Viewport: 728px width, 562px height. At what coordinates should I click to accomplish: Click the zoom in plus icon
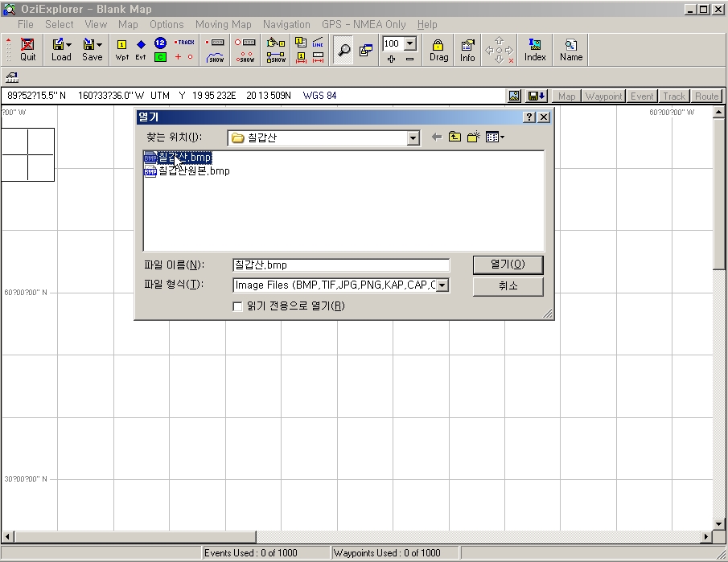point(392,59)
